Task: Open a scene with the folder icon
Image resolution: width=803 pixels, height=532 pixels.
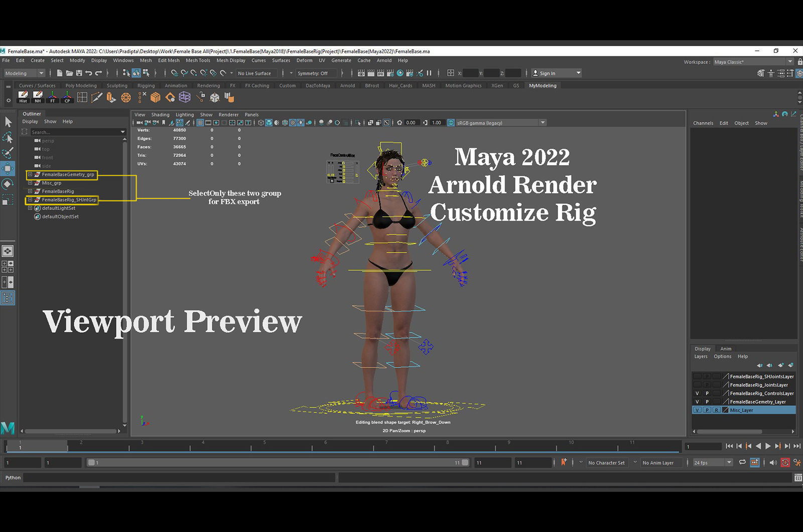Action: [69, 73]
